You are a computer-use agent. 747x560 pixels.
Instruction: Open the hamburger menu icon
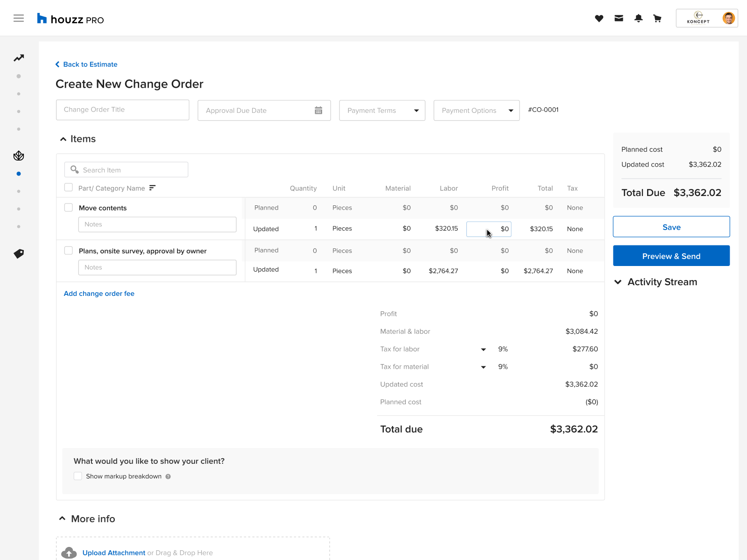click(x=19, y=18)
